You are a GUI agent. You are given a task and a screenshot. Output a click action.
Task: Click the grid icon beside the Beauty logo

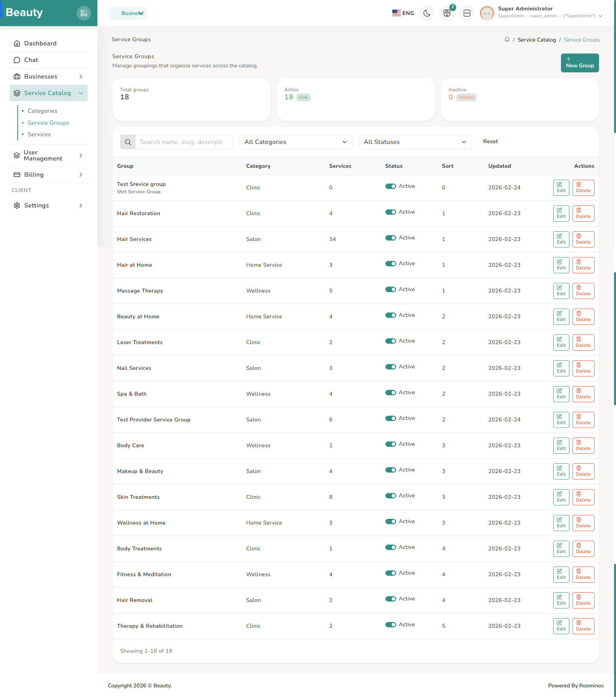84,13
